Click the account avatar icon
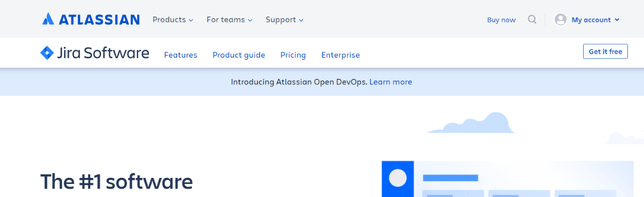Viewport: 644px width, 197px height. click(x=560, y=20)
